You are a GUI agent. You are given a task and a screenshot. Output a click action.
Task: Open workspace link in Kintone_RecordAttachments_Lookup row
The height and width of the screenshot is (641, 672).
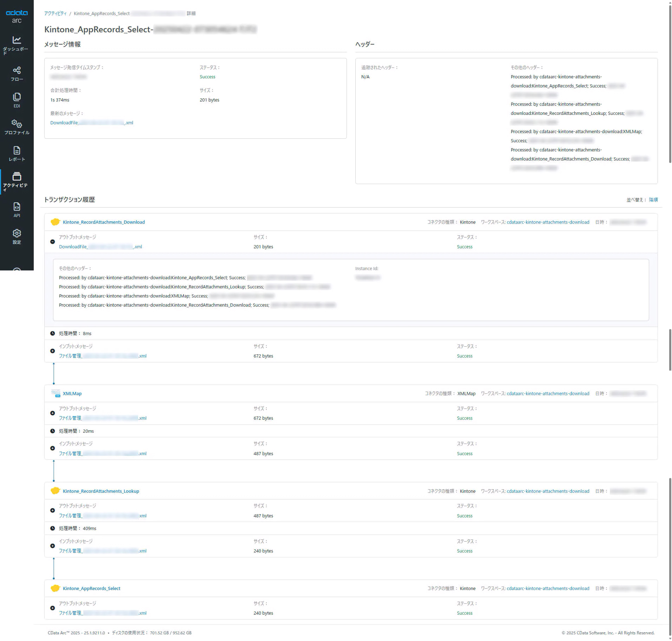point(548,491)
